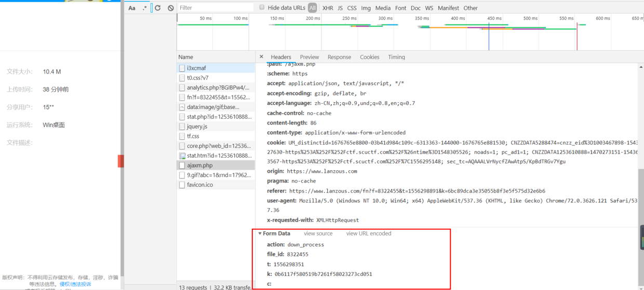
Task: Click the 侵权/违法投诉 link
Action: click(75, 284)
